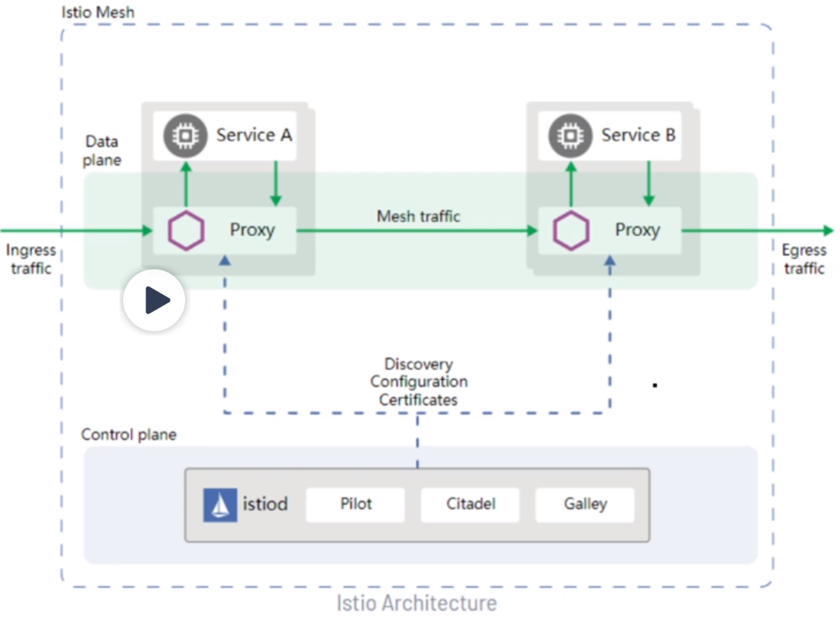The height and width of the screenshot is (617, 840).
Task: Select the Pilot component box
Action: click(x=355, y=505)
